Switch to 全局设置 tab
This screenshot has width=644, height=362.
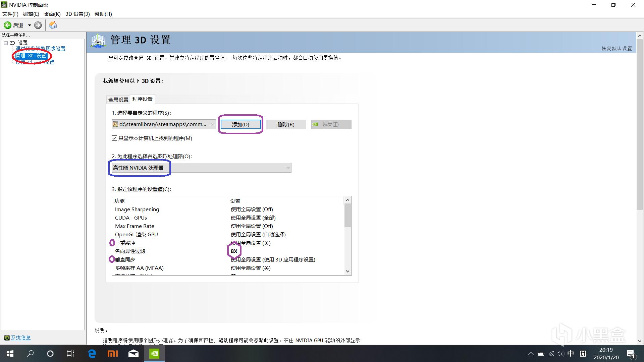point(118,100)
